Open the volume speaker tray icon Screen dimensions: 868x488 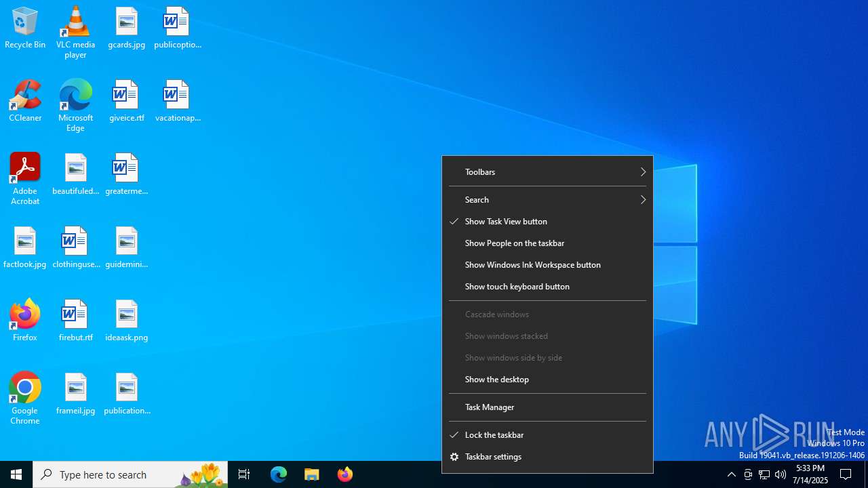pyautogui.click(x=781, y=474)
